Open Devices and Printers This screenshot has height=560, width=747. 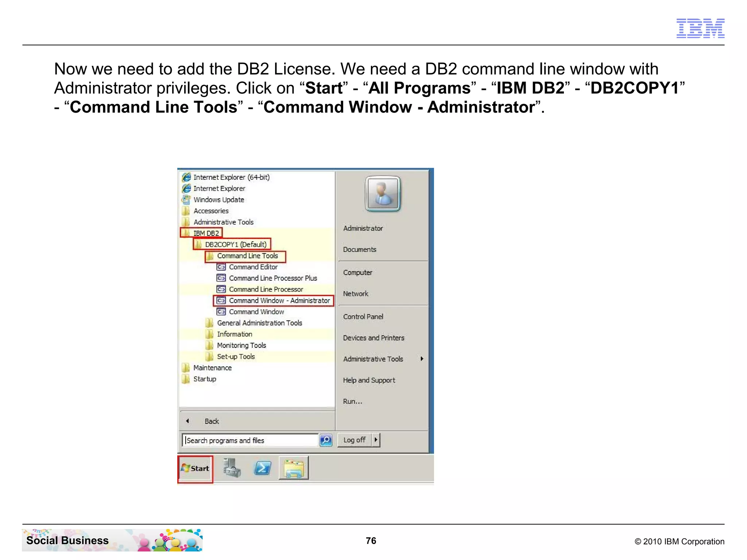[373, 338]
